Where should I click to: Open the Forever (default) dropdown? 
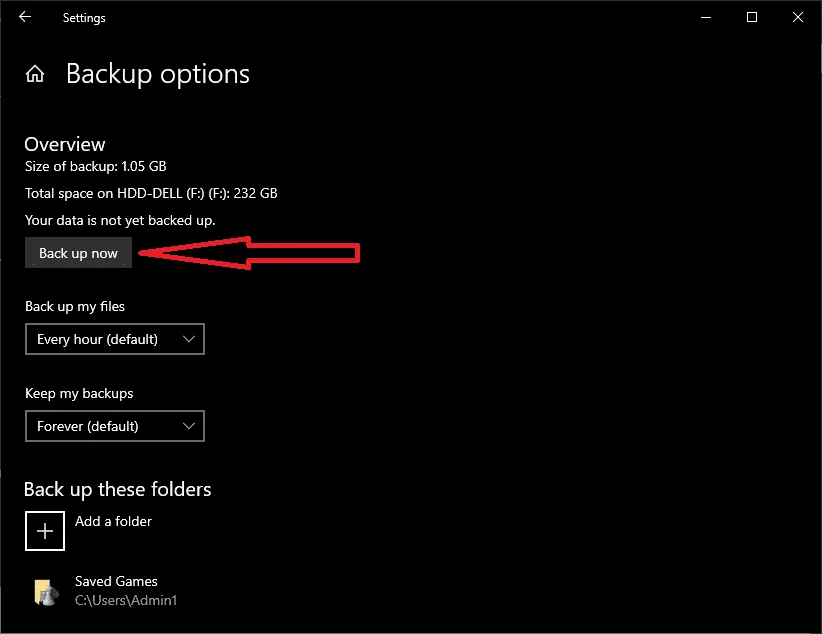115,426
